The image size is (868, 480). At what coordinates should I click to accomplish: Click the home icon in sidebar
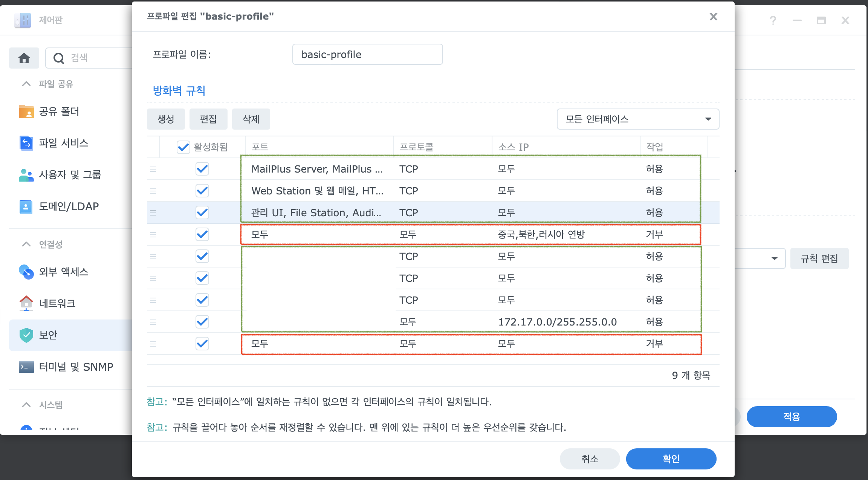24,58
